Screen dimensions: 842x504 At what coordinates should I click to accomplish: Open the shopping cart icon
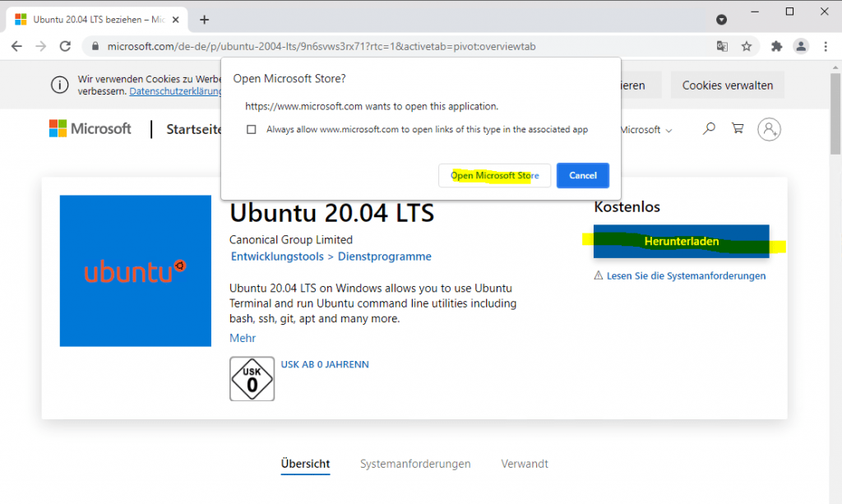(x=738, y=128)
